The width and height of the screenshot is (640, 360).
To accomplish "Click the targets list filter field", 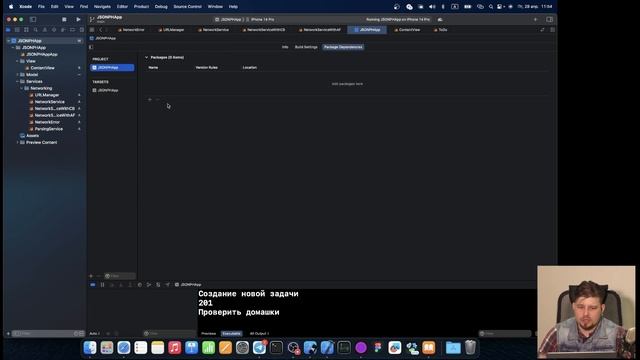I will pos(120,276).
